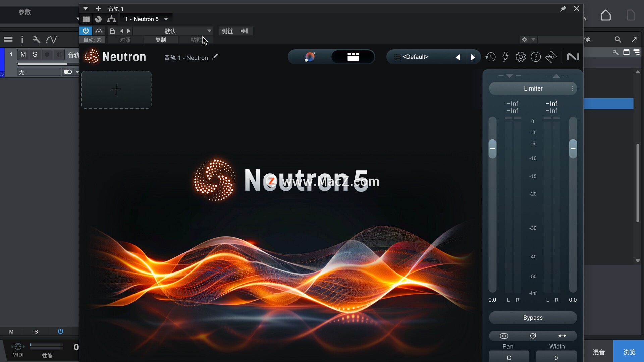
Task: Toggle zero latency lightning icon
Action: coord(505,57)
